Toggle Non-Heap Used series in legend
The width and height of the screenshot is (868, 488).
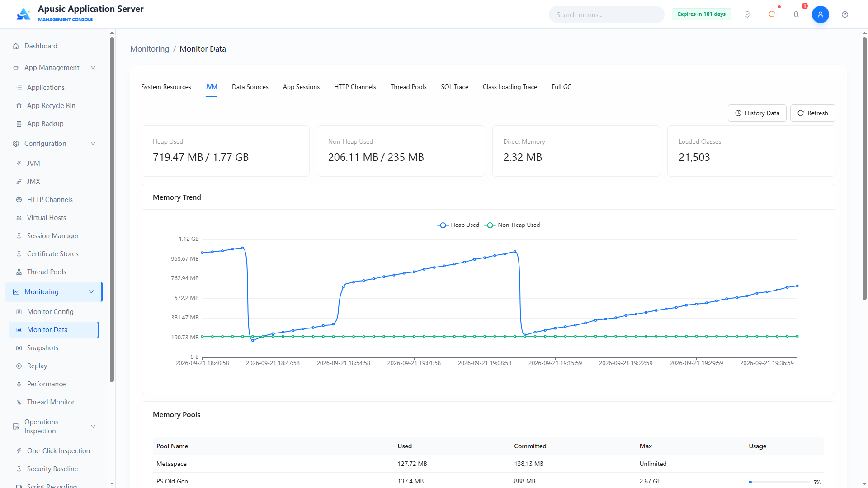click(512, 225)
